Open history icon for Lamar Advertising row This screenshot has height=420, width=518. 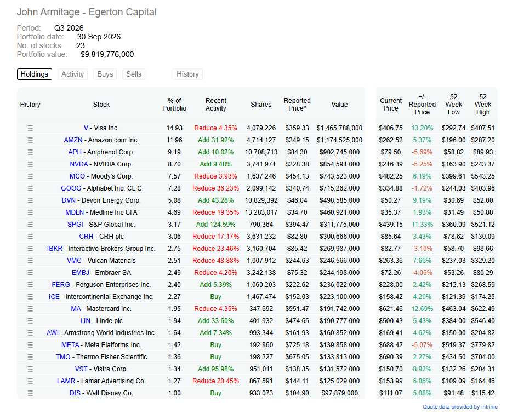point(30,381)
